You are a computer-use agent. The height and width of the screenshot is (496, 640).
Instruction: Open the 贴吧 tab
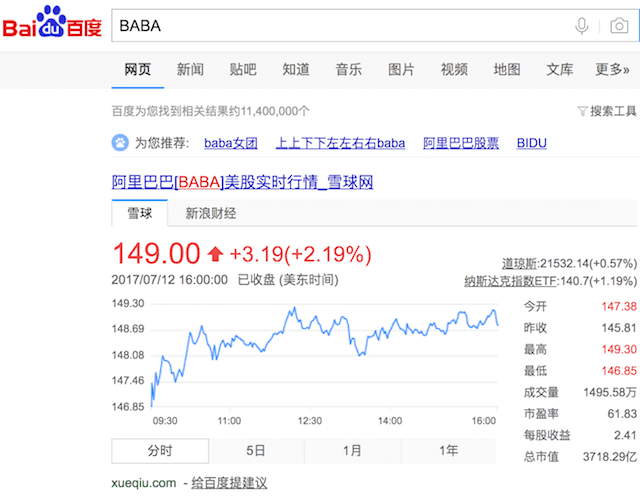(x=243, y=69)
